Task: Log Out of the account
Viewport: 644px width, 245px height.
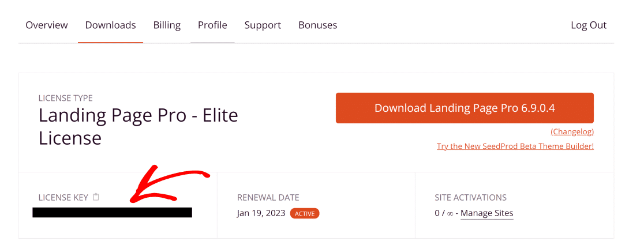Action: [x=589, y=25]
